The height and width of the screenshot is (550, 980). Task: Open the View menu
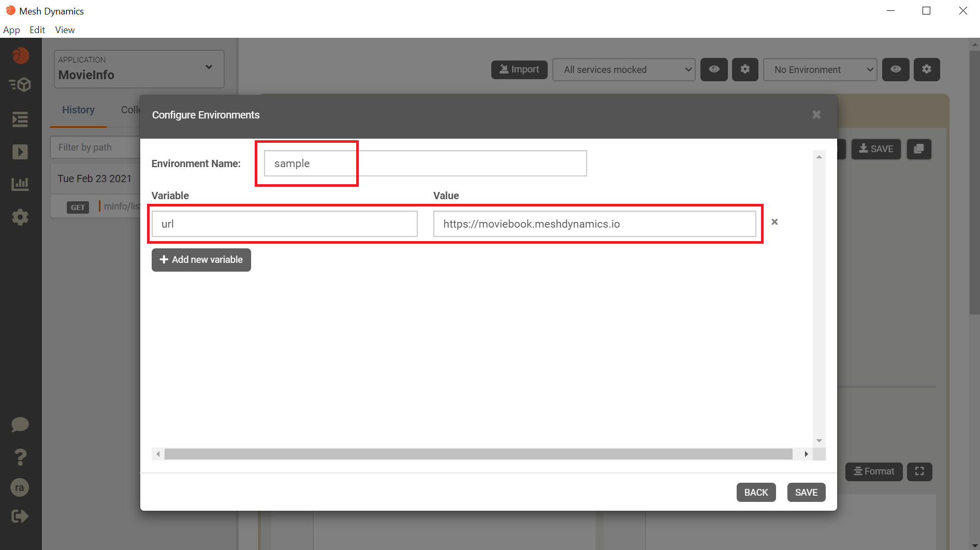[65, 30]
